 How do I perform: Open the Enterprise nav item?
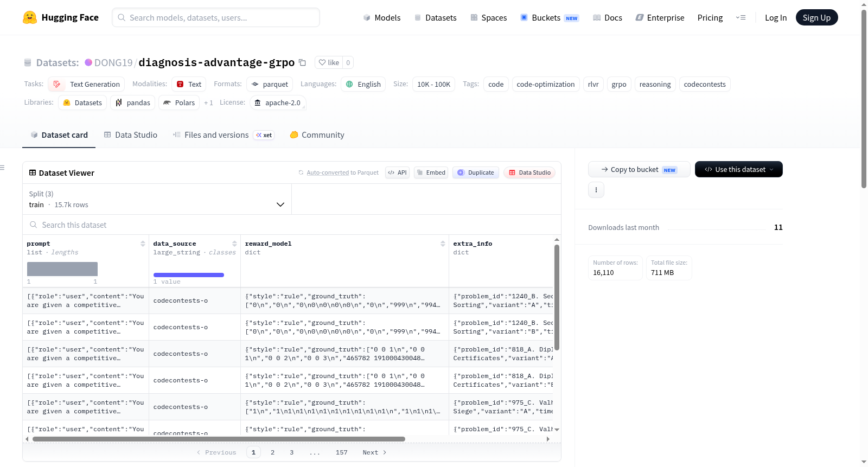click(x=660, y=17)
